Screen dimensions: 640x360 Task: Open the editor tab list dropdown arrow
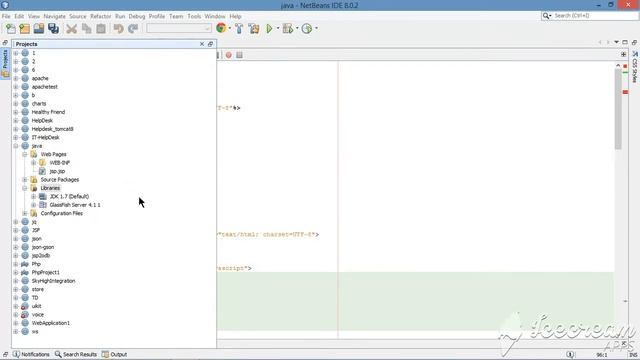tap(616, 42)
